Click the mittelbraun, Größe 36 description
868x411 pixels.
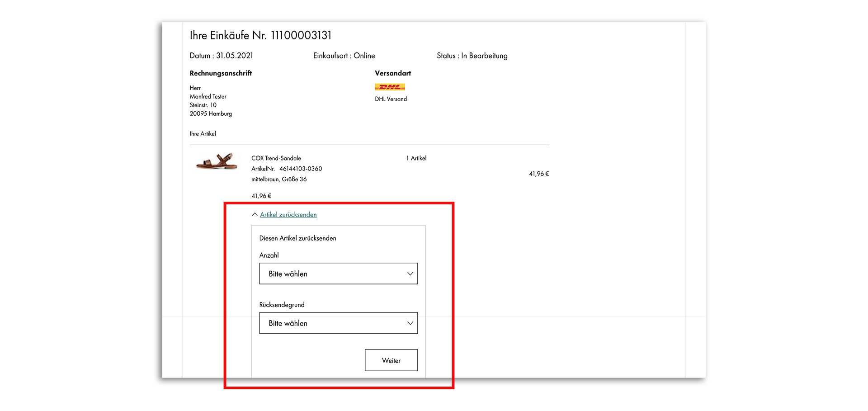click(x=278, y=179)
